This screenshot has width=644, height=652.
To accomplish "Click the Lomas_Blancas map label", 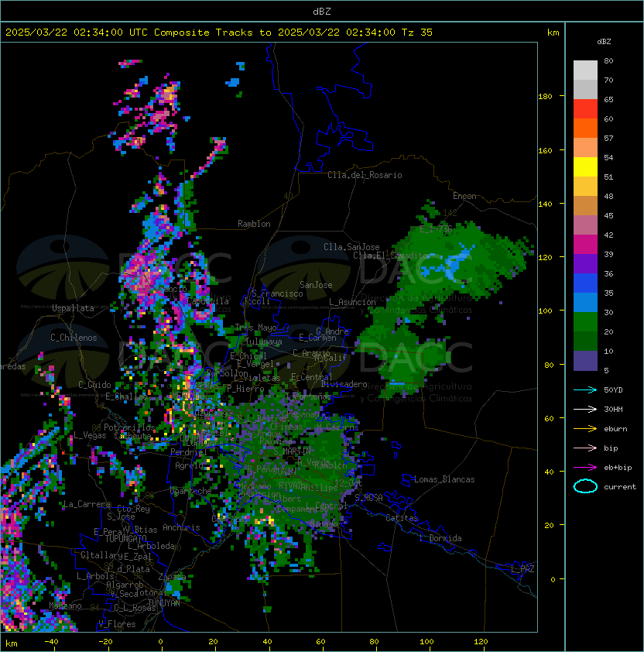I will 444,479.
